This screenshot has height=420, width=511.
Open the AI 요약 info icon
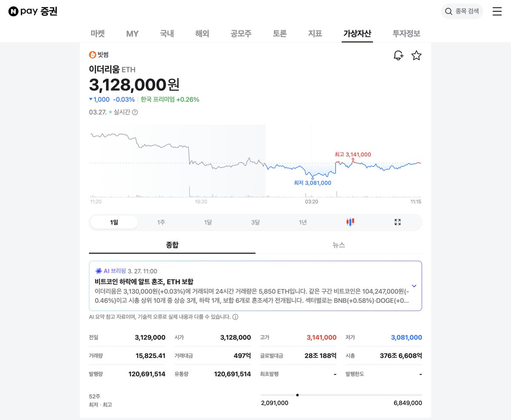click(235, 317)
